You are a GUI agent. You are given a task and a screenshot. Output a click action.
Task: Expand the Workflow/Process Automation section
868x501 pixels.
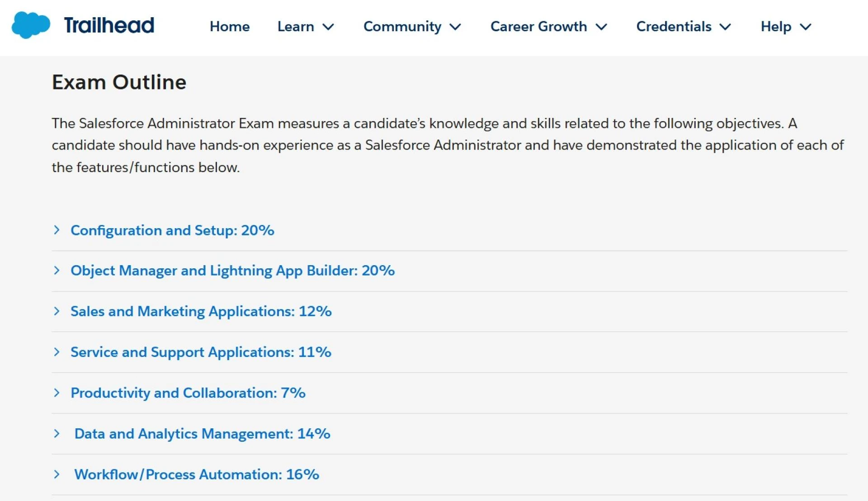[x=57, y=474]
